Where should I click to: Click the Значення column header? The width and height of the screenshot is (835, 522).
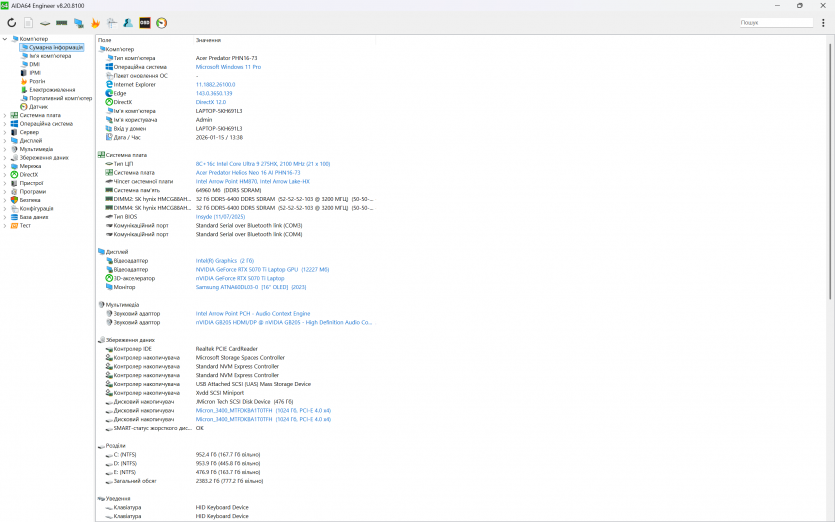pos(209,40)
